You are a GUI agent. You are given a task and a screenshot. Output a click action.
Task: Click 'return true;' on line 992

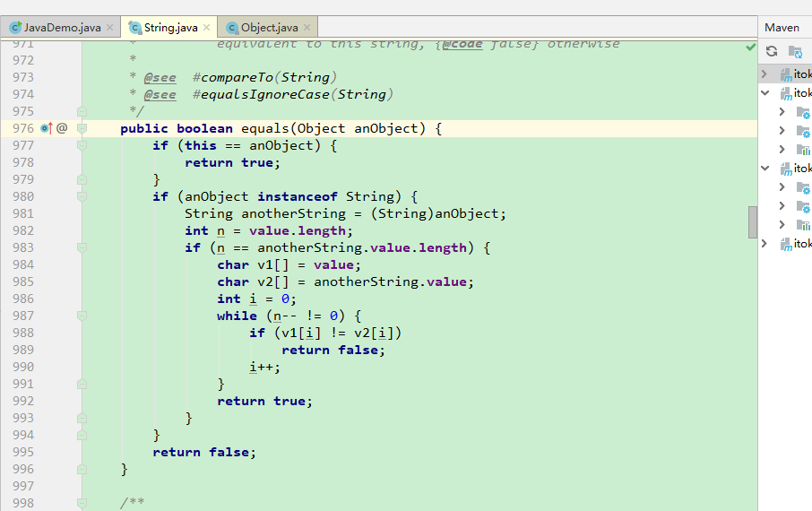pos(264,401)
